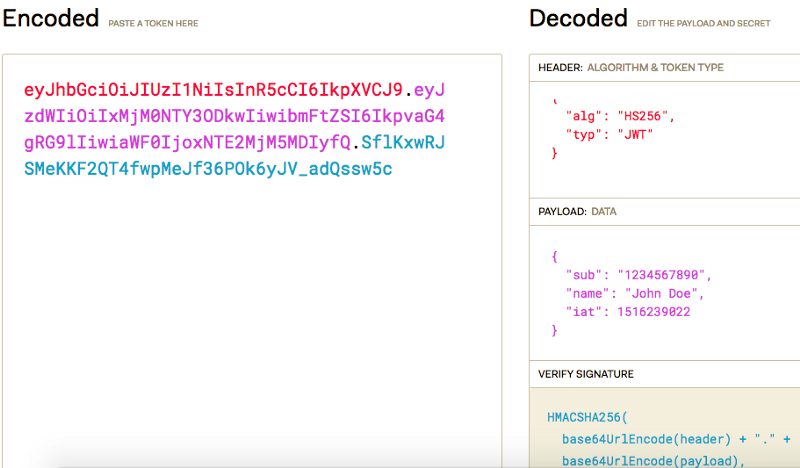Viewport: 800px width, 468px height.
Task: Click the "iat": 1516239022 payload line
Action: (x=628, y=312)
